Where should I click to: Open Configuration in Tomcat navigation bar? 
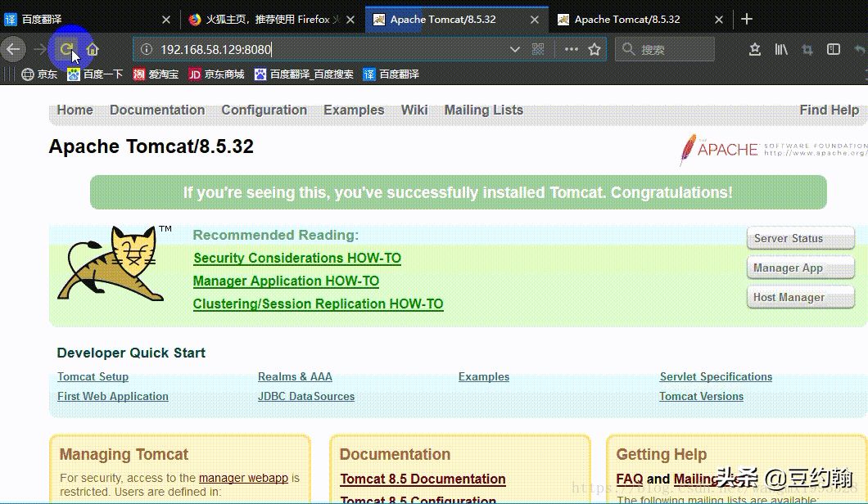click(x=264, y=110)
